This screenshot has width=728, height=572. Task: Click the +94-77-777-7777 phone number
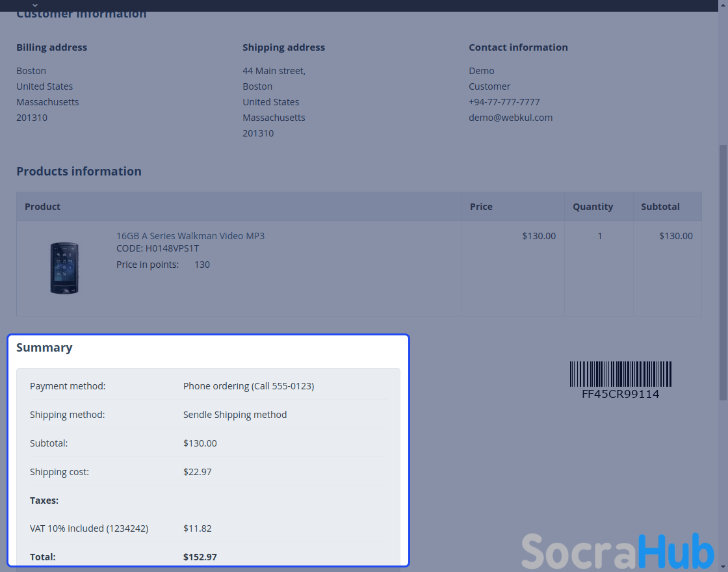pyautogui.click(x=504, y=102)
